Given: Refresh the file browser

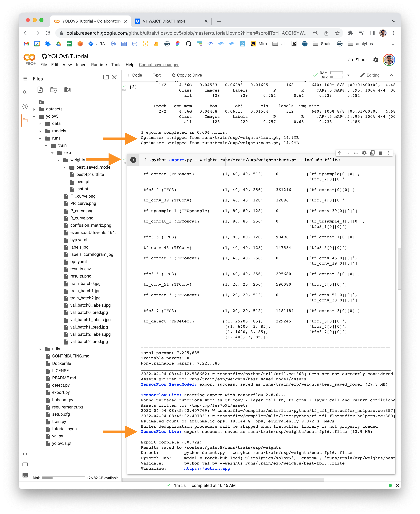Looking at the screenshot, I should coord(53,90).
